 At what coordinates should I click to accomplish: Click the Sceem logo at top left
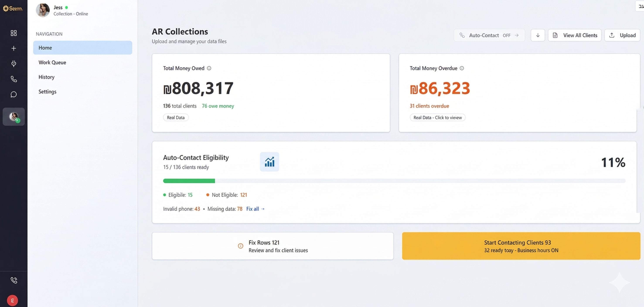click(12, 9)
